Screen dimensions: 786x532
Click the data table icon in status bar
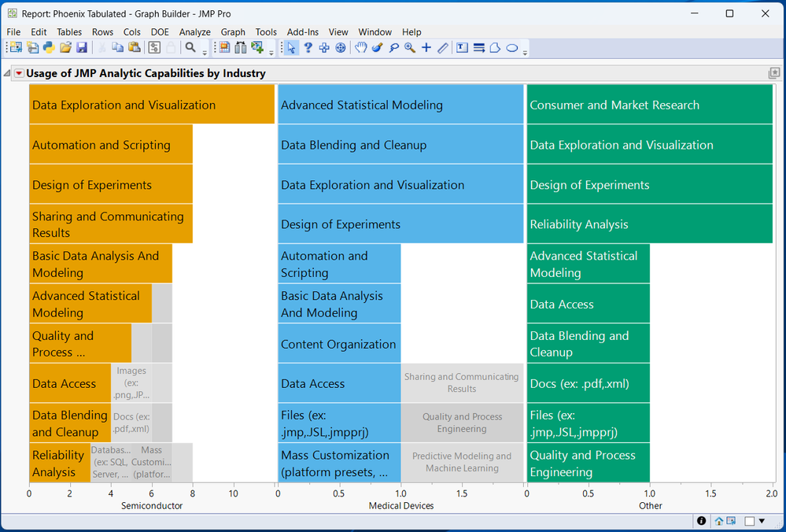(x=731, y=521)
